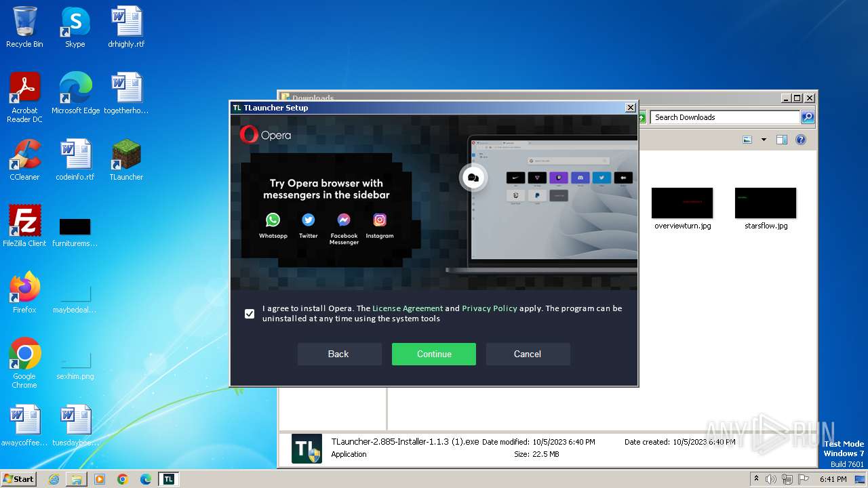Select tuesdaybee... document on desktop
Screen dimensions: 868x488
tap(75, 426)
